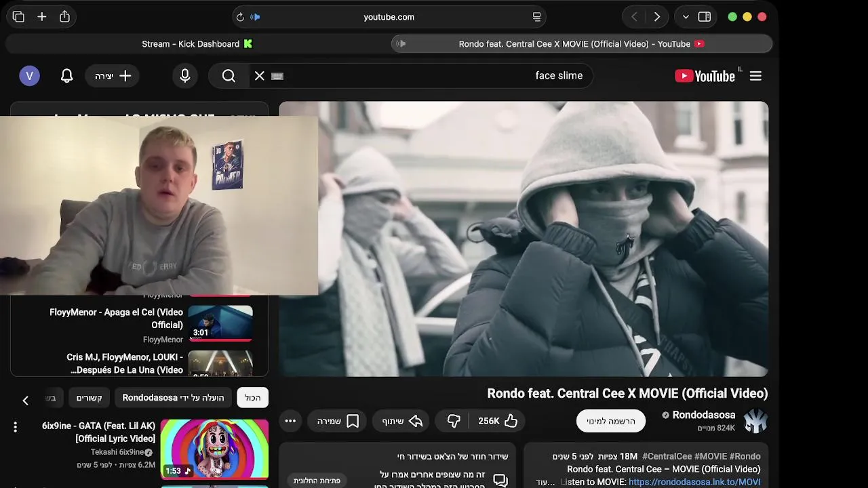Viewport: 868px width, 488px height.
Task: Select the הועלה על ידי Rondodasosa chip
Action: [173, 398]
